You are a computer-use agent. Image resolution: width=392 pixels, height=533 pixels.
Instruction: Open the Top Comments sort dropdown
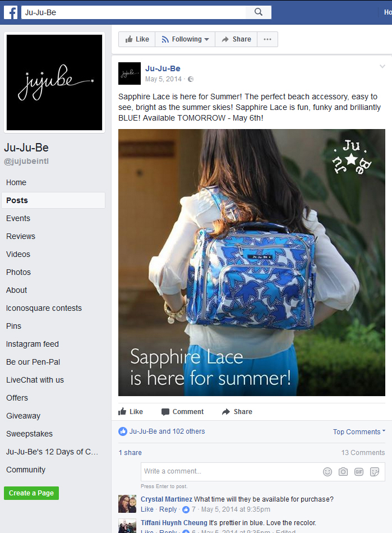[x=359, y=431]
